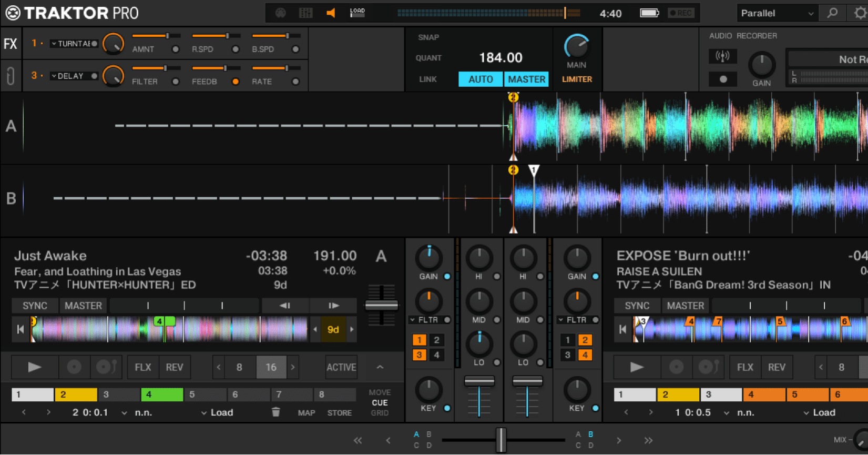Nudge deck A tempo bend forward

tap(333, 306)
